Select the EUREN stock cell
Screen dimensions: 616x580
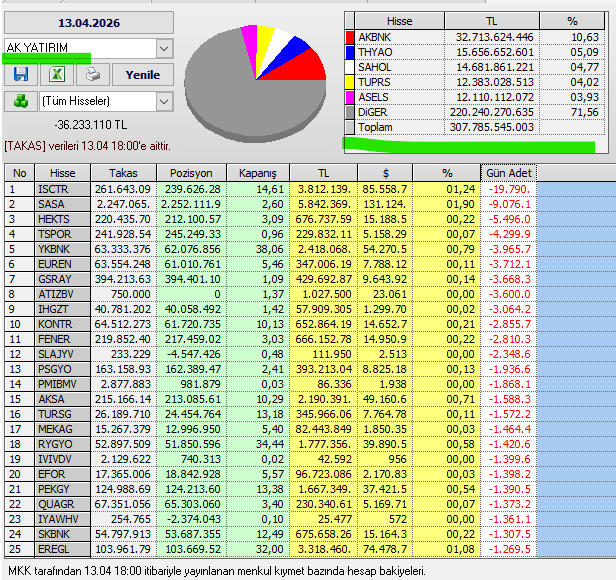pyautogui.click(x=62, y=264)
